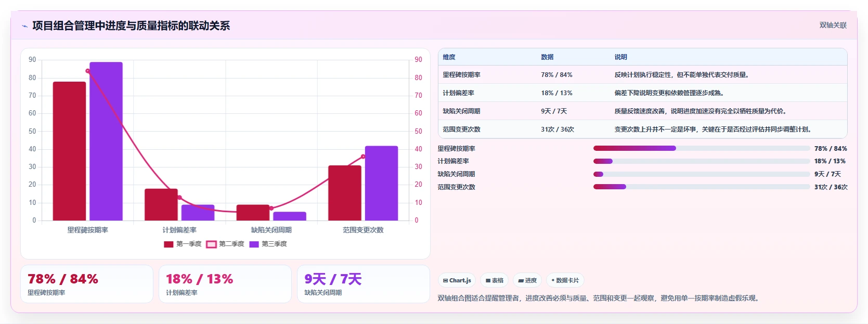Click the 双轴关联 badge in the header
The height and width of the screenshot is (324, 868).
tap(833, 25)
